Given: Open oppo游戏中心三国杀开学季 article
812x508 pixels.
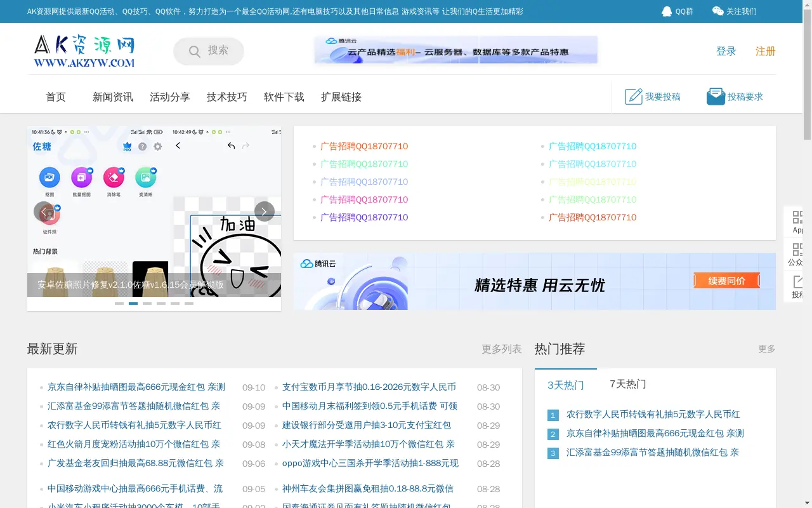Looking at the screenshot, I should (x=370, y=463).
